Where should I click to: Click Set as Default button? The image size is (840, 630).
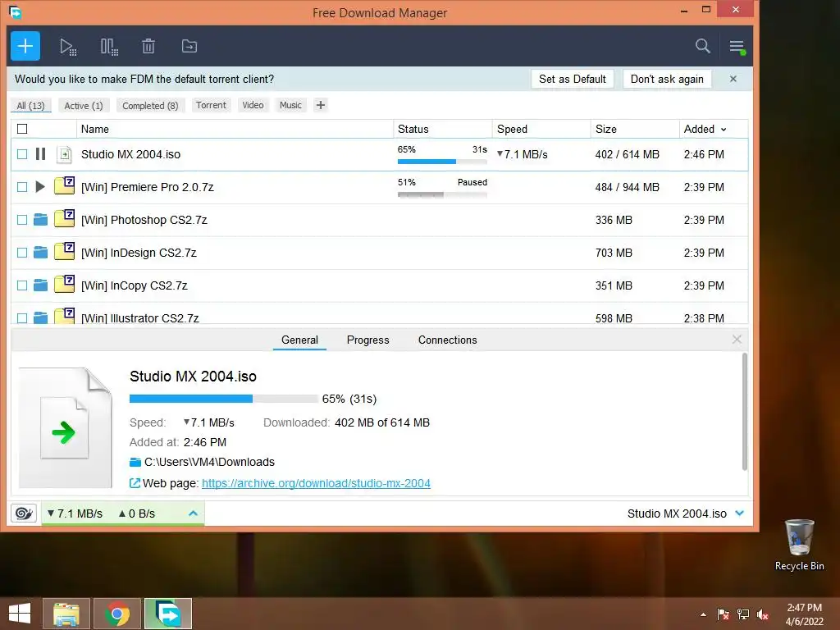(x=572, y=79)
